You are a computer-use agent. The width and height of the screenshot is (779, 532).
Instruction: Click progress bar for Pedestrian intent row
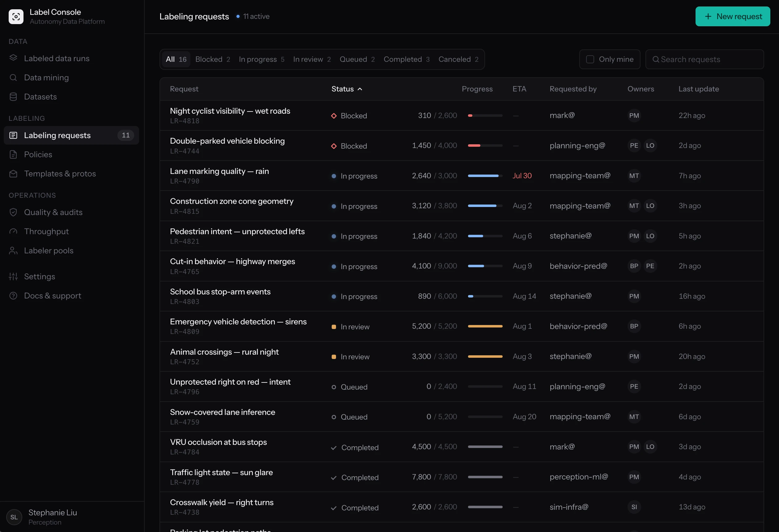[x=485, y=236]
